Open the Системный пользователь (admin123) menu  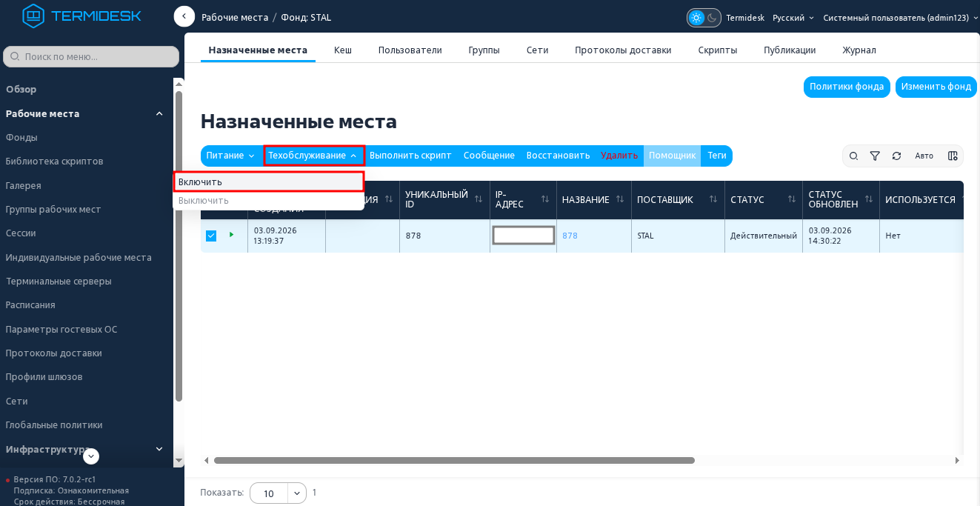pyautogui.click(x=900, y=18)
